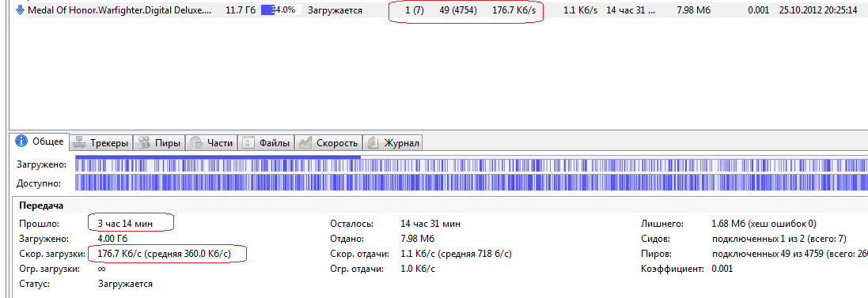Screen dimensions: 868x298
Task: Switch to the Трекеры tab
Action: coord(101,143)
